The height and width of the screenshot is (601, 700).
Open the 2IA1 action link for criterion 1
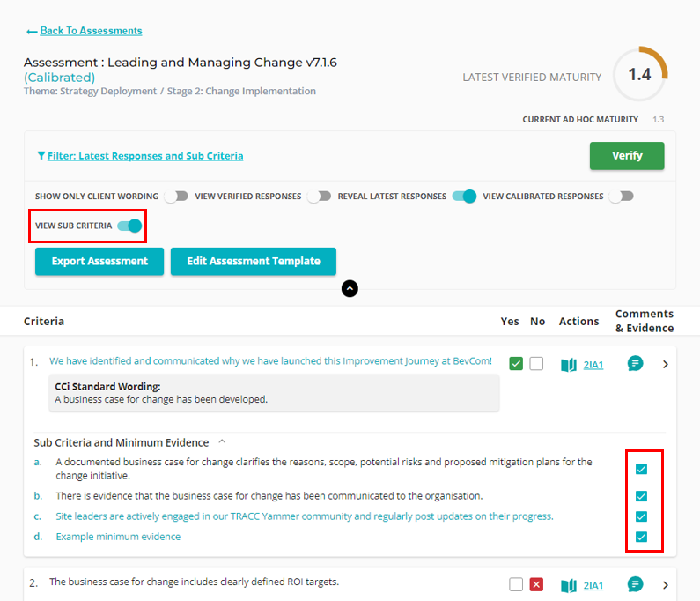(593, 364)
